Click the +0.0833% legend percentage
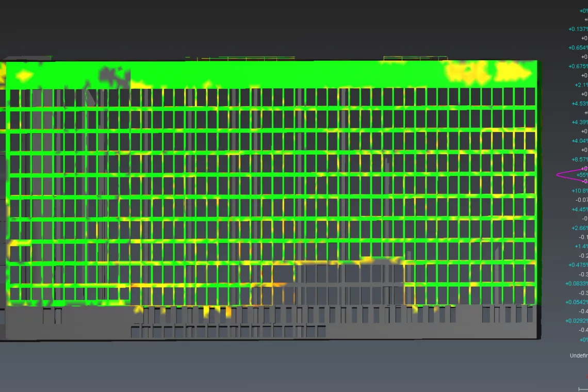The height and width of the screenshot is (392, 588). click(577, 284)
